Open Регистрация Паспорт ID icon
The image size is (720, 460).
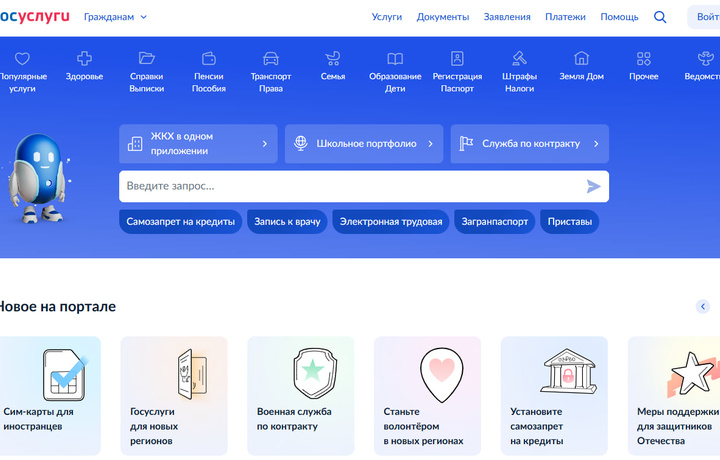pos(457,58)
